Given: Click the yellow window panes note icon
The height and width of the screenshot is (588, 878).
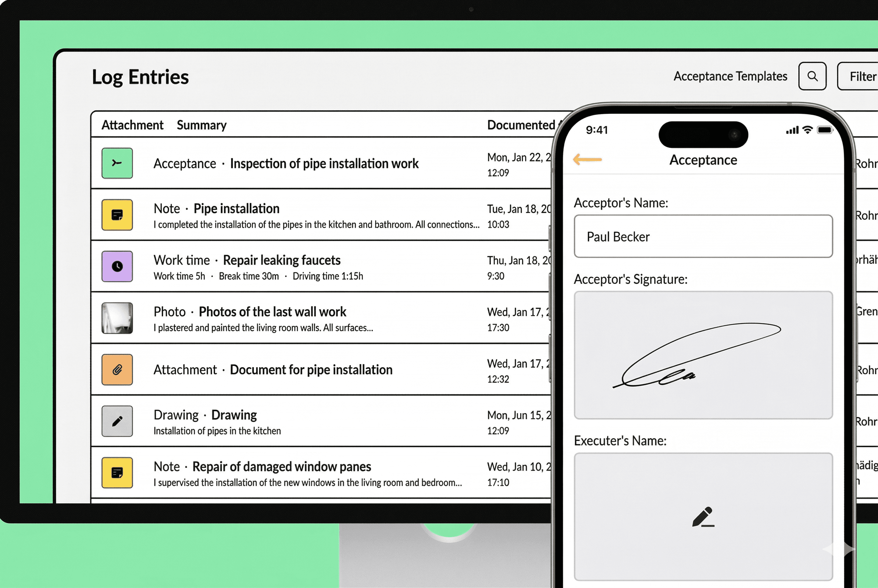Looking at the screenshot, I should tap(117, 472).
